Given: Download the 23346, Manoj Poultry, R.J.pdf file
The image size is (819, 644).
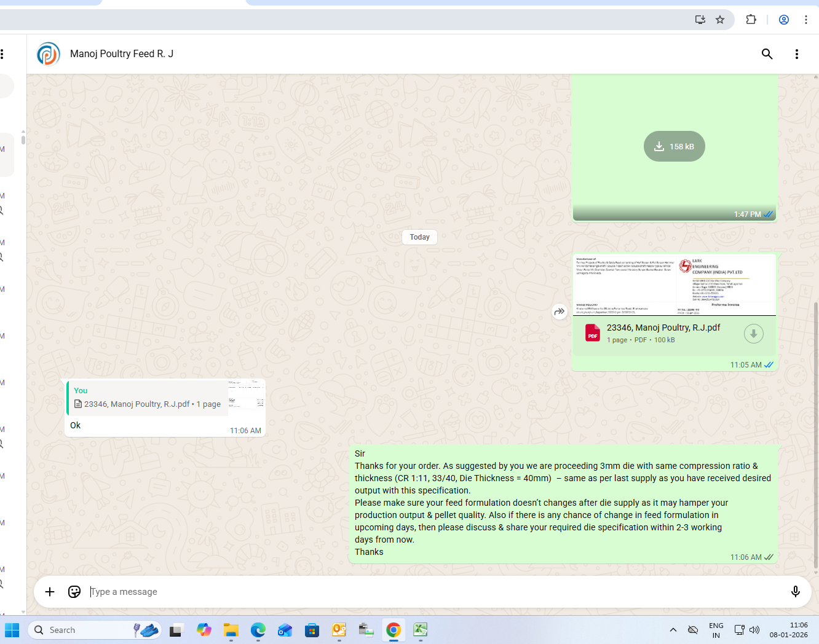Looking at the screenshot, I should pos(753,334).
